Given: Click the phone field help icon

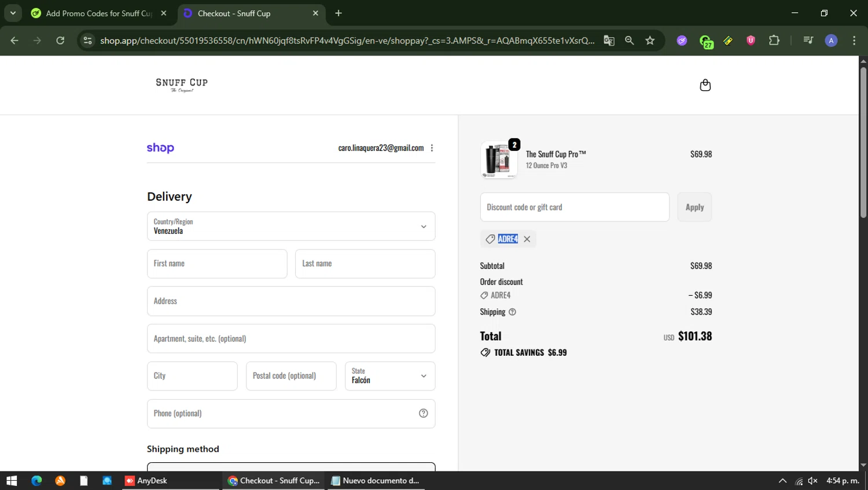Looking at the screenshot, I should point(423,413).
